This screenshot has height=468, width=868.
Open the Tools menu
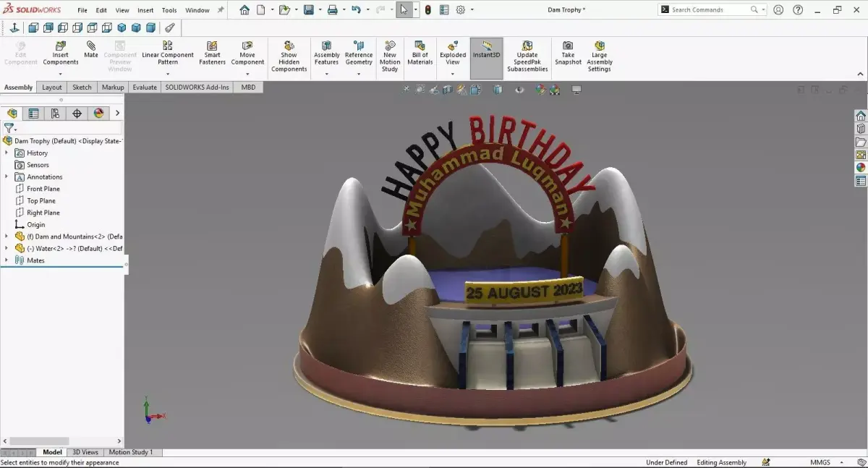pos(169,10)
